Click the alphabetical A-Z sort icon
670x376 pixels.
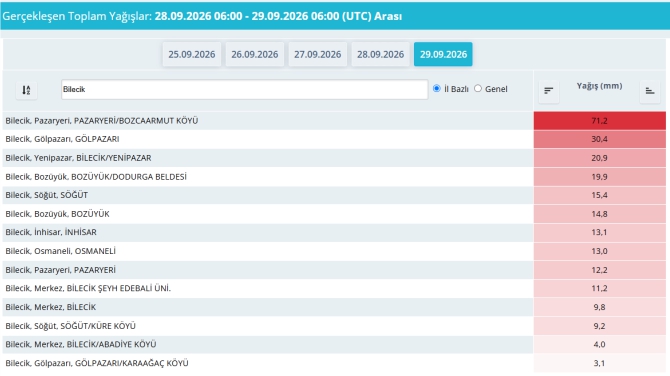tap(26, 90)
